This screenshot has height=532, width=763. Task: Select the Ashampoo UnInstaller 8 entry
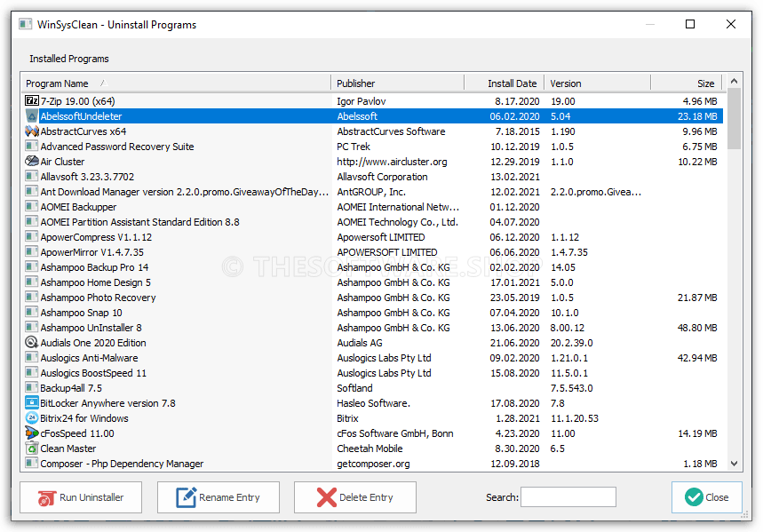[374, 327]
